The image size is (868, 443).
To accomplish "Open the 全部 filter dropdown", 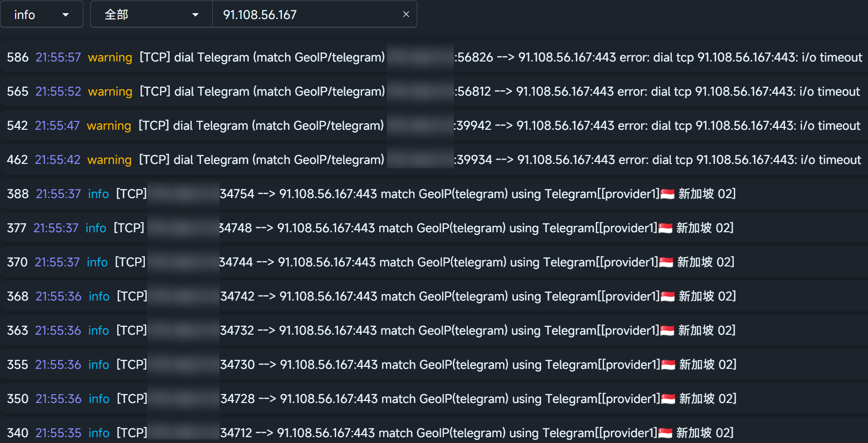I will pyautogui.click(x=152, y=15).
